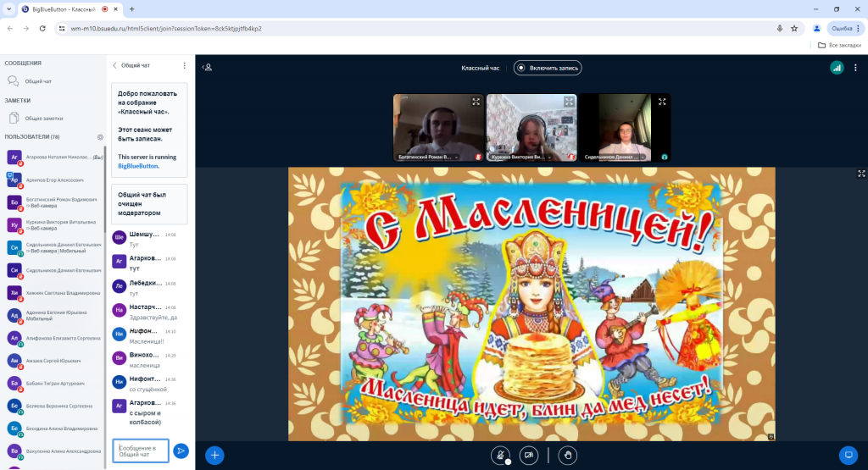
Task: Send the chat message with arrow button
Action: click(181, 451)
